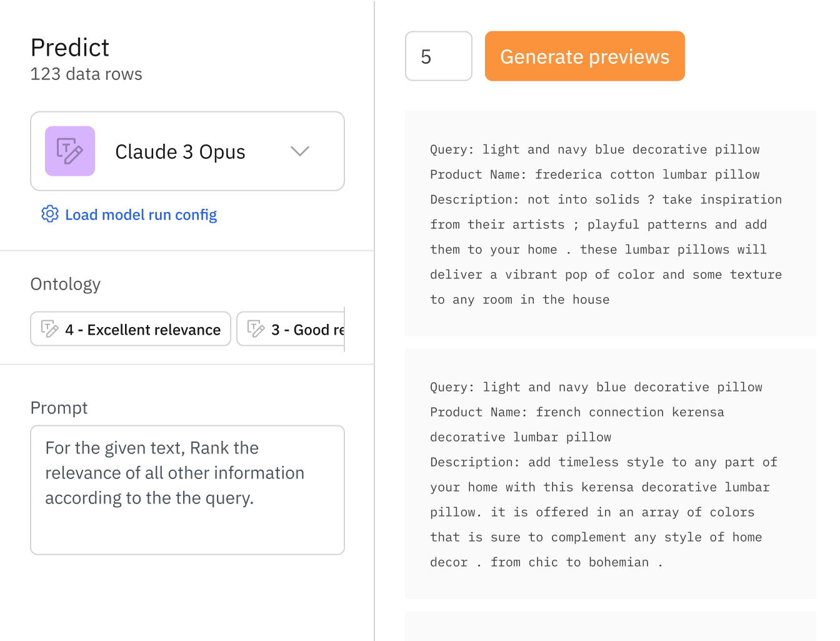Click the 123 data rows label
Image resolution: width=840 pixels, height=641 pixels.
click(x=86, y=74)
